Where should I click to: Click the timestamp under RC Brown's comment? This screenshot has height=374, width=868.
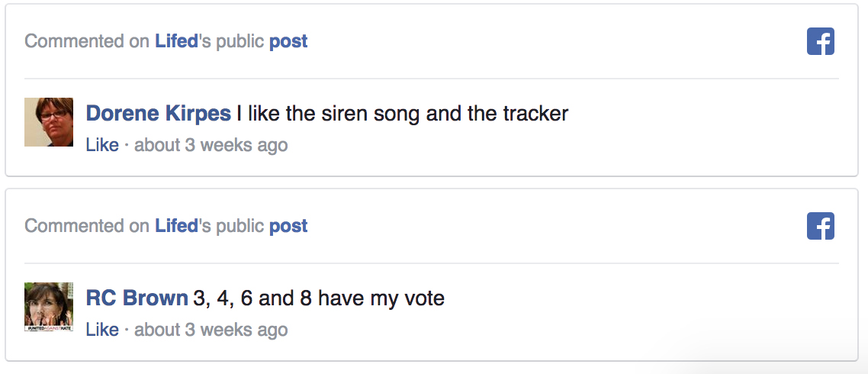coord(211,330)
